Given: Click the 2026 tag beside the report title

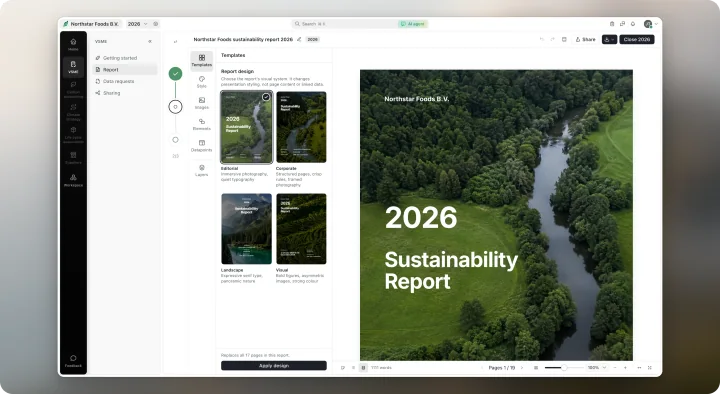Looking at the screenshot, I should (x=313, y=39).
